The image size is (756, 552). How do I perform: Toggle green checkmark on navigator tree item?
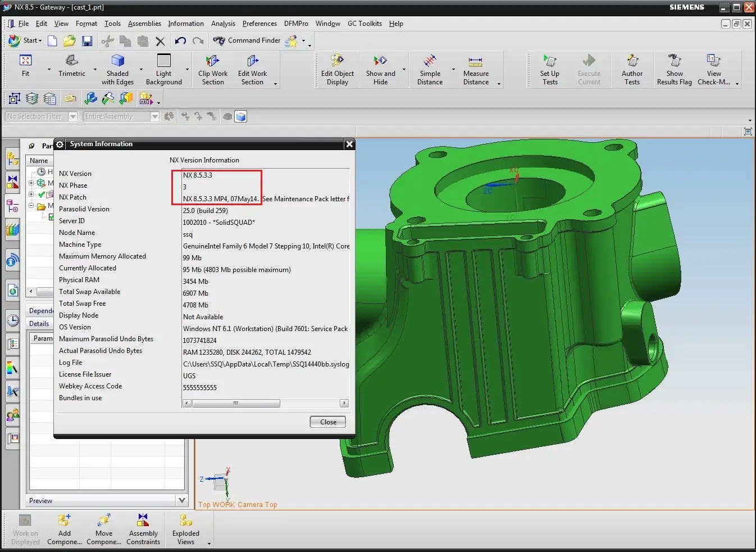click(x=42, y=194)
